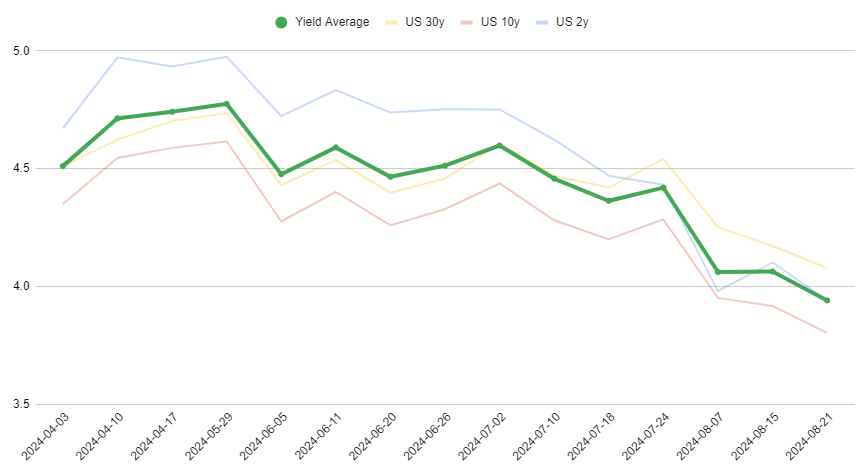The height and width of the screenshot is (474, 863).
Task: Toggle the Yield Average legend entry
Action: coord(332,21)
